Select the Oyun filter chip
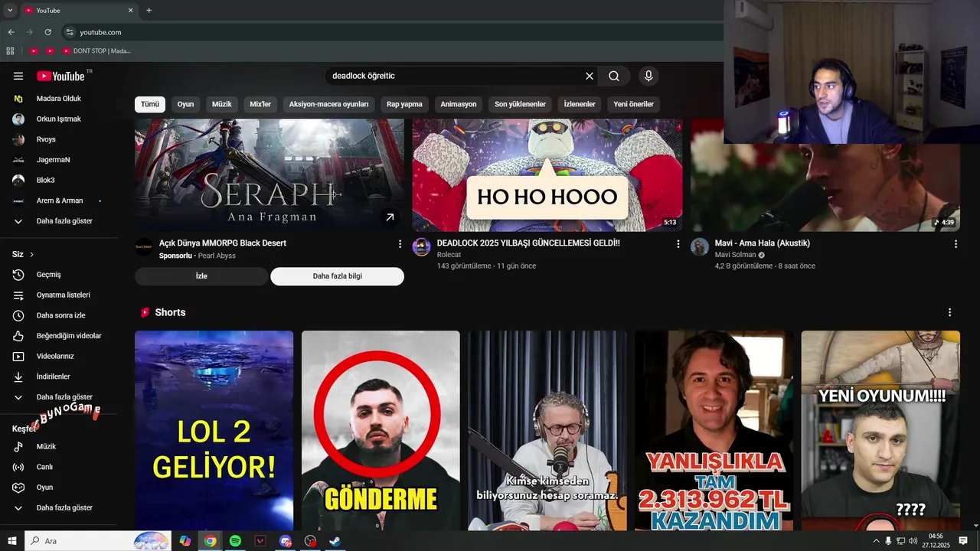Screen dimensions: 980x551 pos(186,104)
